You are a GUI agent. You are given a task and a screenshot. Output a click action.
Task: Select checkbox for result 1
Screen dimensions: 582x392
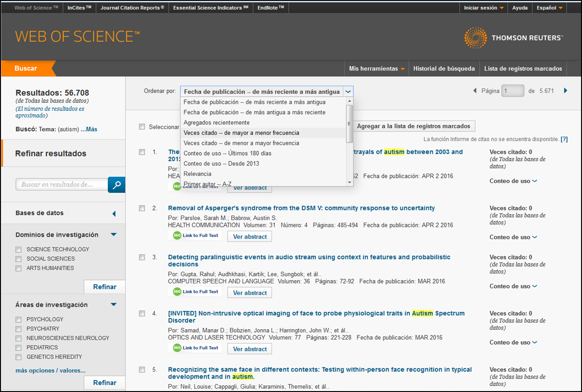(142, 152)
